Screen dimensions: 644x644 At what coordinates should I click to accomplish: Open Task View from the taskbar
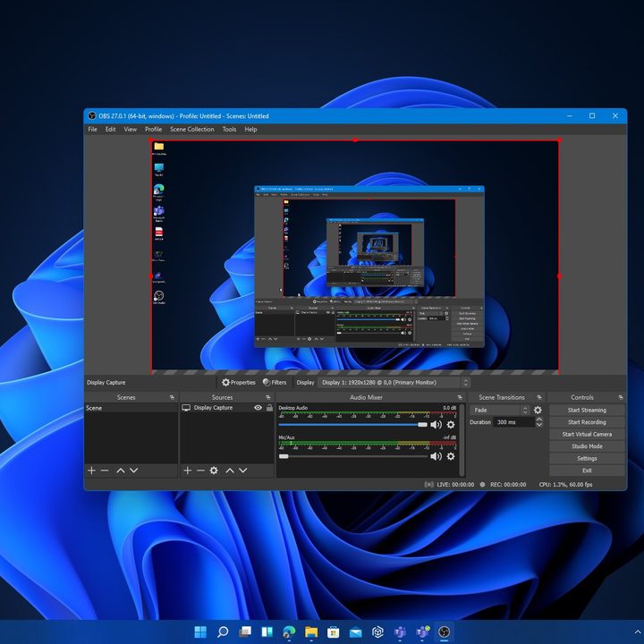pos(245,631)
